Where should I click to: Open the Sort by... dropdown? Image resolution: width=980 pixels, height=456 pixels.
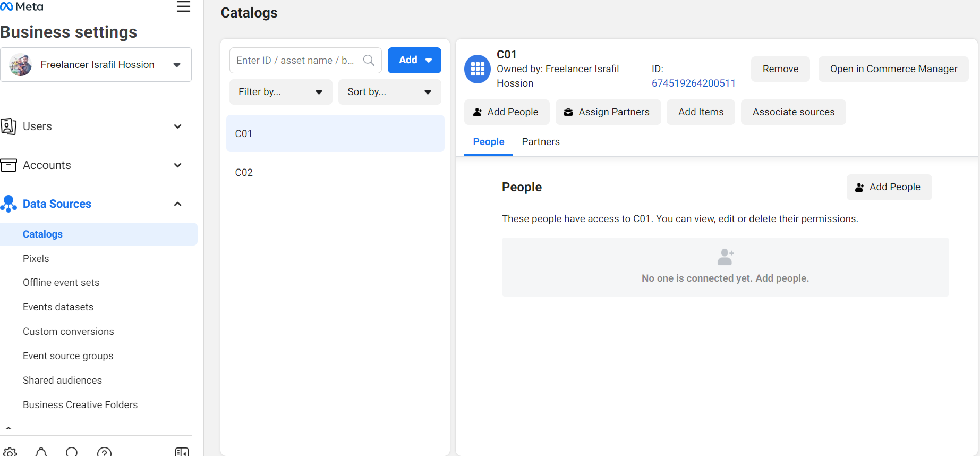(x=389, y=92)
